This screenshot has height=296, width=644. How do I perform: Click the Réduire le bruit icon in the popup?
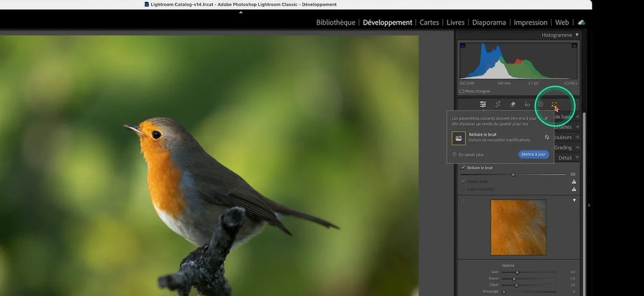[x=458, y=138]
